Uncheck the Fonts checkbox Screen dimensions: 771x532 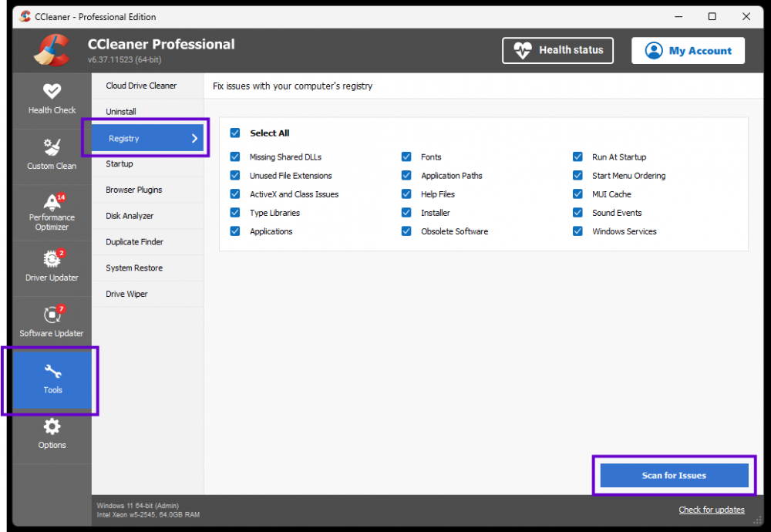tap(406, 157)
